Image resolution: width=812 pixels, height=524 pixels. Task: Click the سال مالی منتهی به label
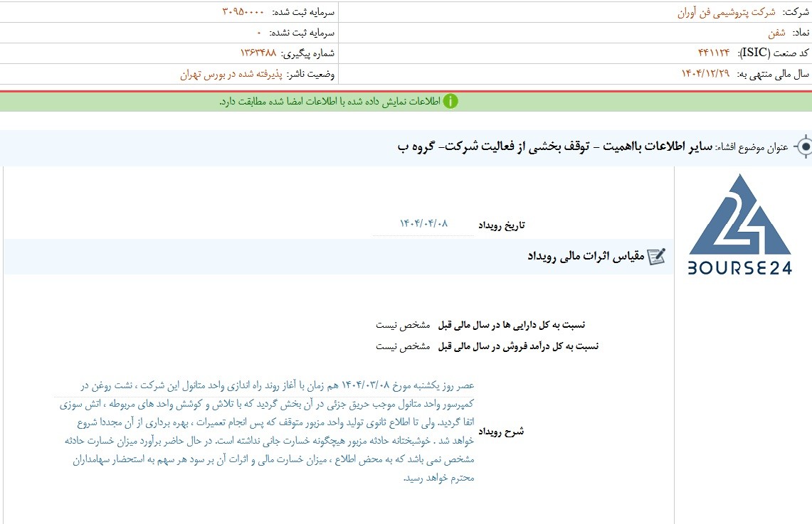773,75
